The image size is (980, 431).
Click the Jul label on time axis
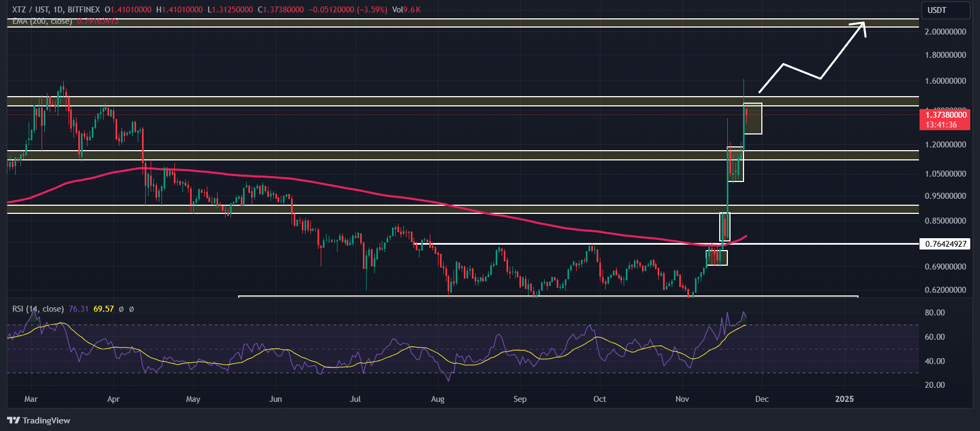[x=355, y=399]
